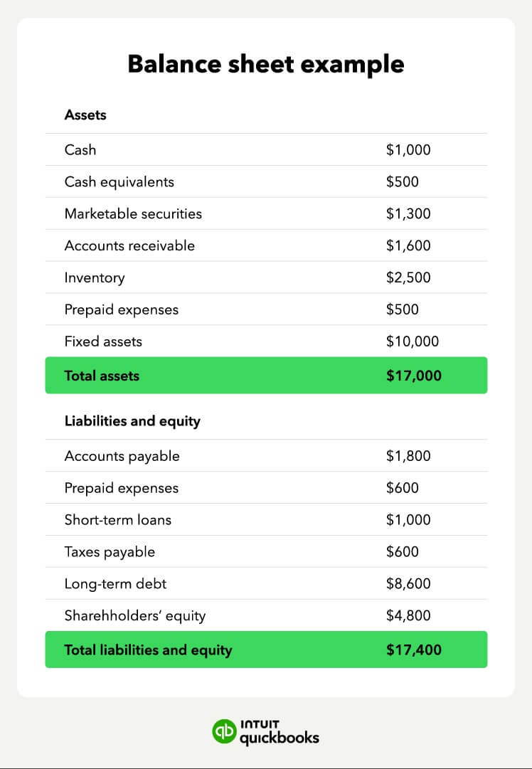The height and width of the screenshot is (769, 532).
Task: Click the Total liabilities and equity label
Action: click(x=148, y=649)
